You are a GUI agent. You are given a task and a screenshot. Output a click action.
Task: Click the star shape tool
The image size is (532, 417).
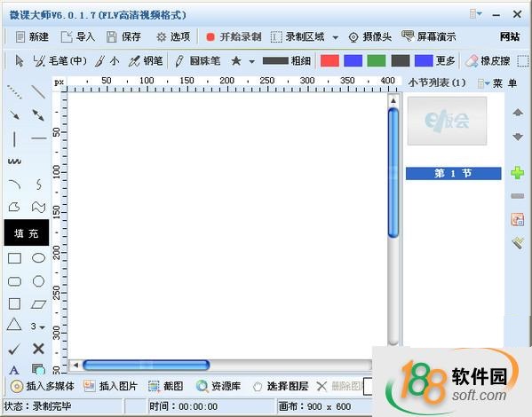pos(236,61)
